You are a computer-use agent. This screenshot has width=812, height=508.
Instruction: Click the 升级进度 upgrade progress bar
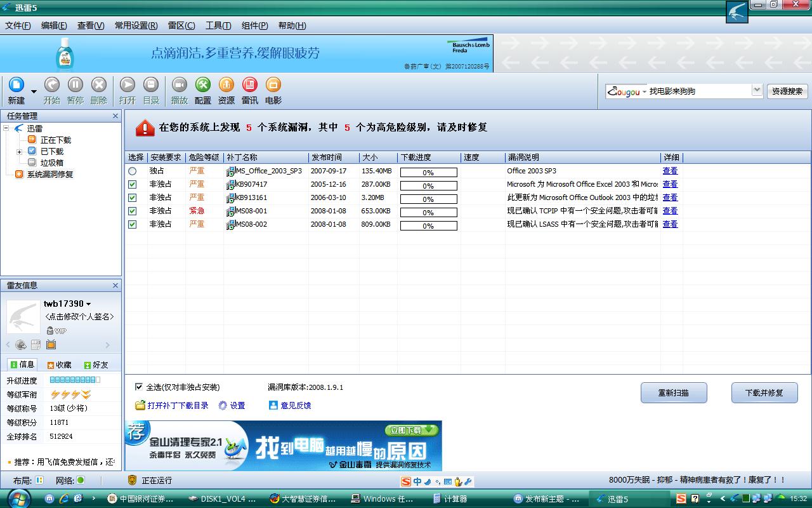(75, 380)
